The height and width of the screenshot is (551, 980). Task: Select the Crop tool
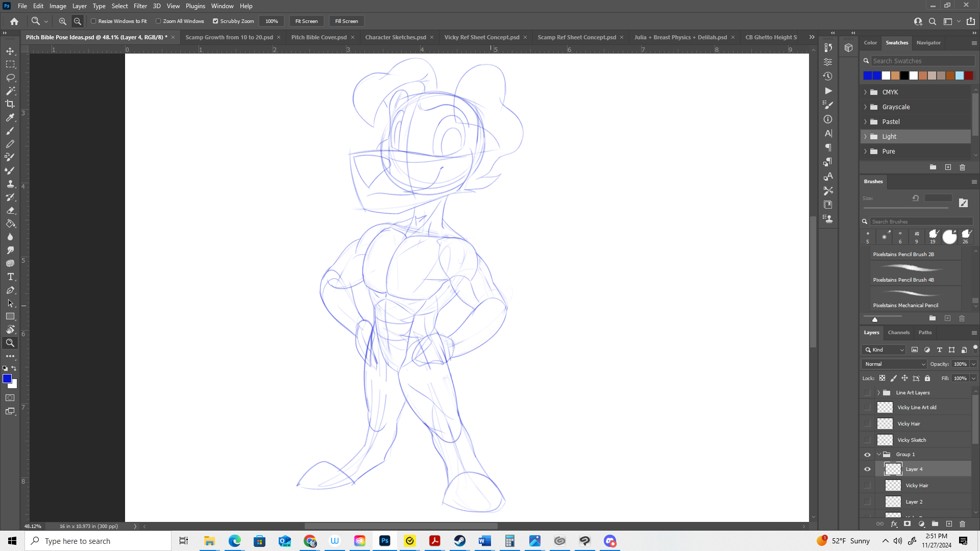click(x=10, y=104)
